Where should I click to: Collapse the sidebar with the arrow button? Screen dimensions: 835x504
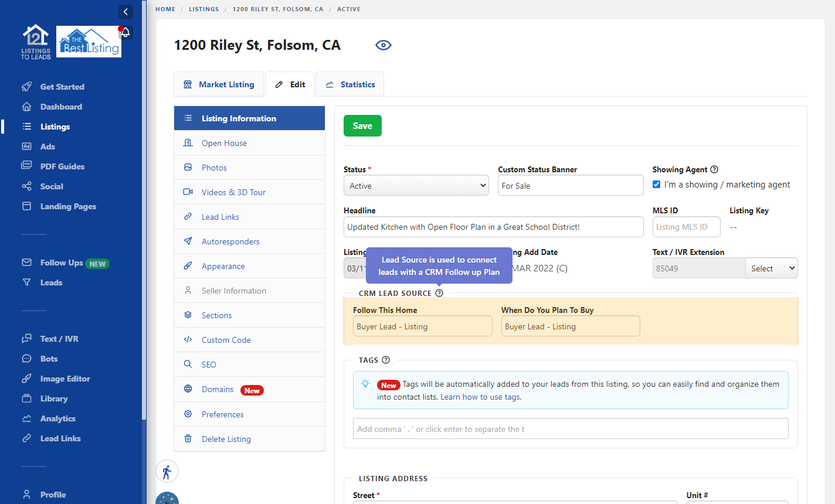pyautogui.click(x=125, y=12)
